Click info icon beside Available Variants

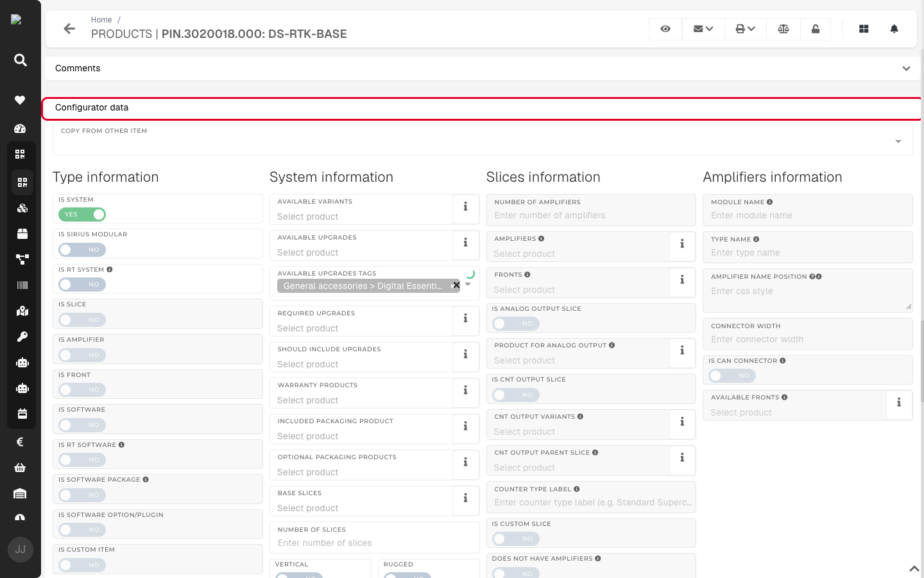tap(466, 207)
